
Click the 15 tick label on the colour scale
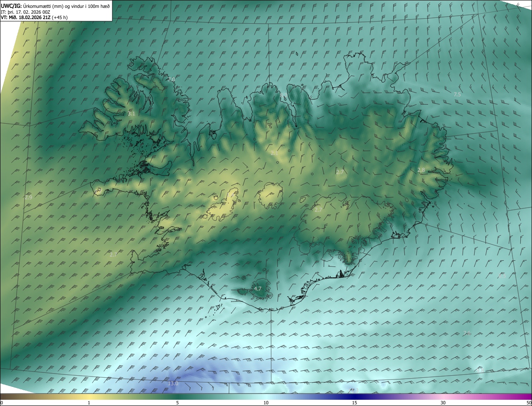pyautogui.click(x=355, y=403)
